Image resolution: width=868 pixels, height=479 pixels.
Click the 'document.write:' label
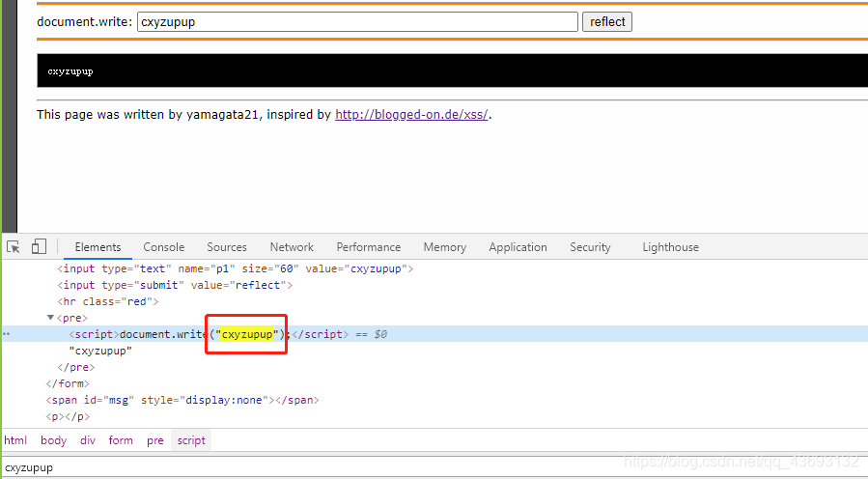85,22
